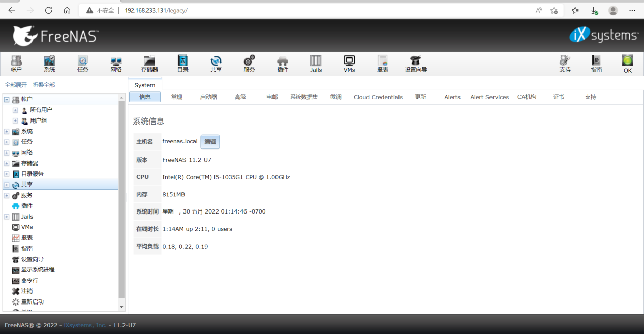Open the 共享 toolbar icon
The image size is (644, 334).
point(216,64)
